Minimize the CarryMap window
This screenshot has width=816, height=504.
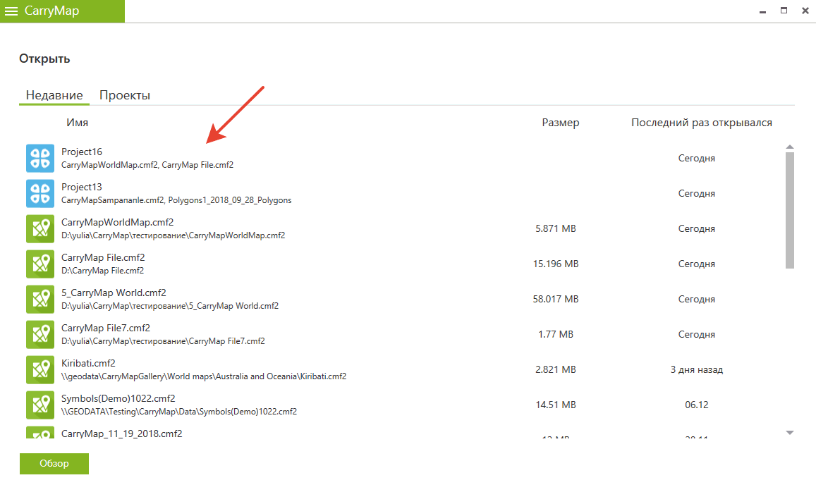click(x=762, y=11)
